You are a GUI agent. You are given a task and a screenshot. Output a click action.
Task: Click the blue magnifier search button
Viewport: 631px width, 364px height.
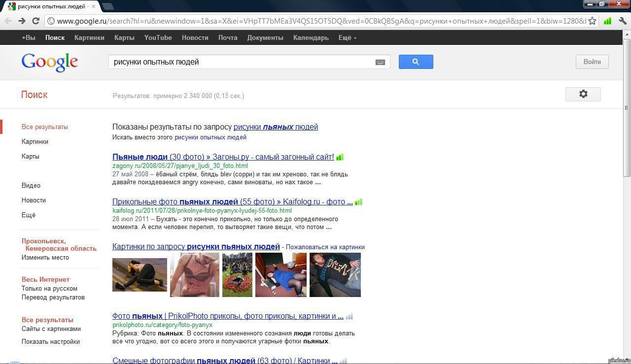416,62
